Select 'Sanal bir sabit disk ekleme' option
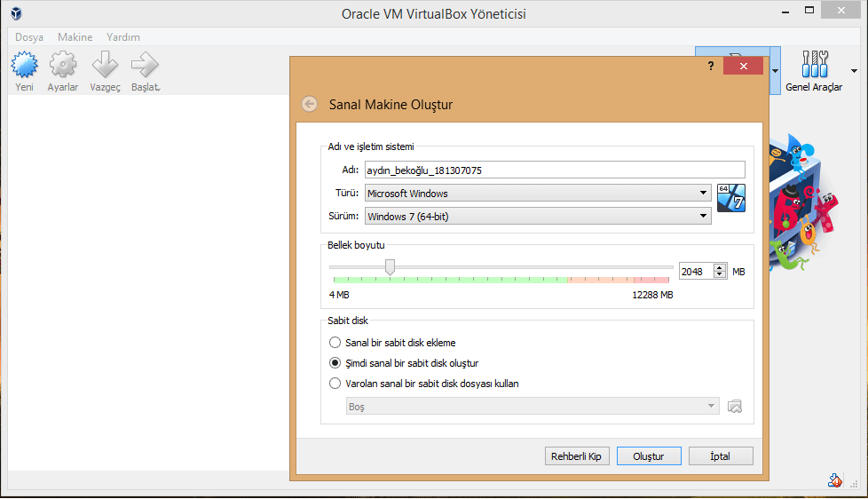The image size is (868, 499). click(335, 343)
